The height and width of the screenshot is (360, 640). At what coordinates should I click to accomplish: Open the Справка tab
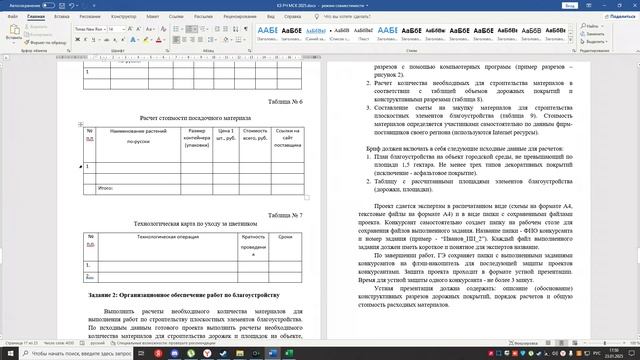click(293, 17)
